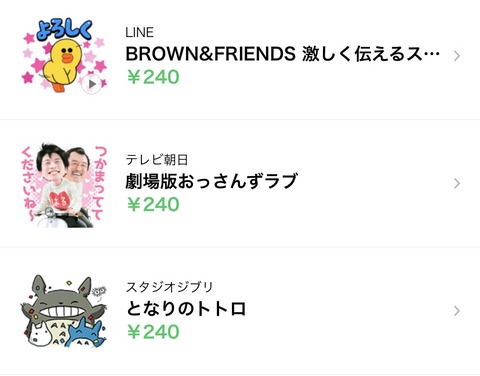Tap the ¥240 price under となりのトトロ
The width and height of the screenshot is (480, 376).
(153, 332)
